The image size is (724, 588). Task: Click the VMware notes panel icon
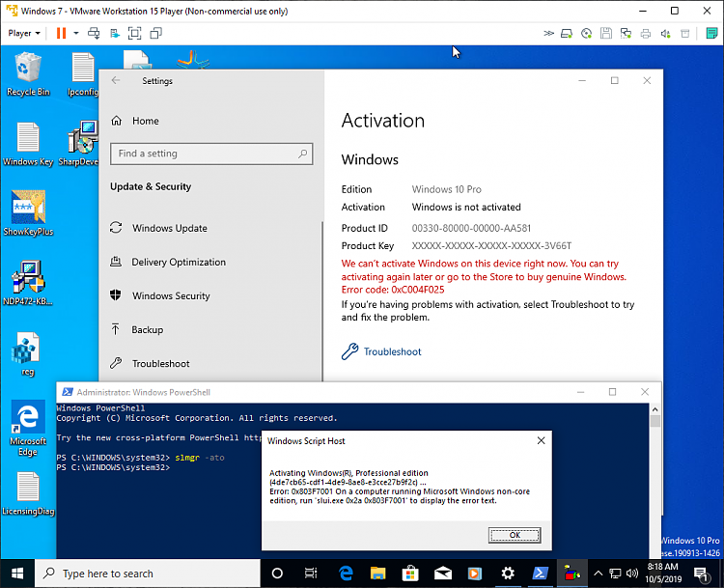[x=711, y=33]
